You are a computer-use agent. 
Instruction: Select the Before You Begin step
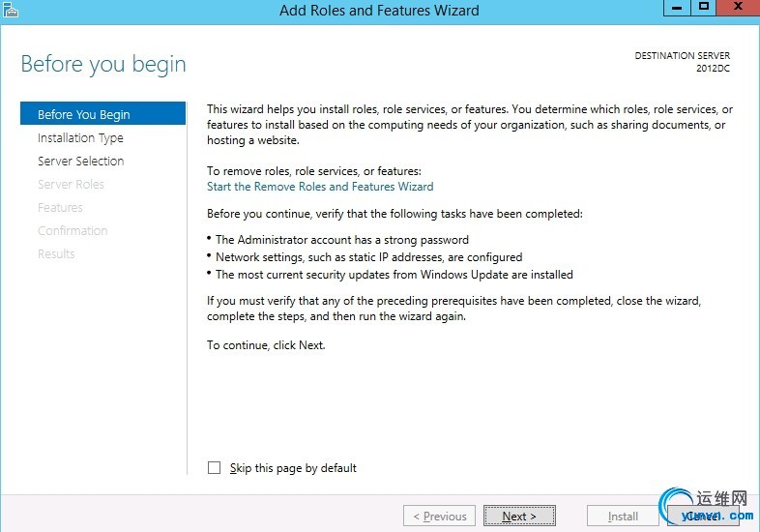point(83,114)
